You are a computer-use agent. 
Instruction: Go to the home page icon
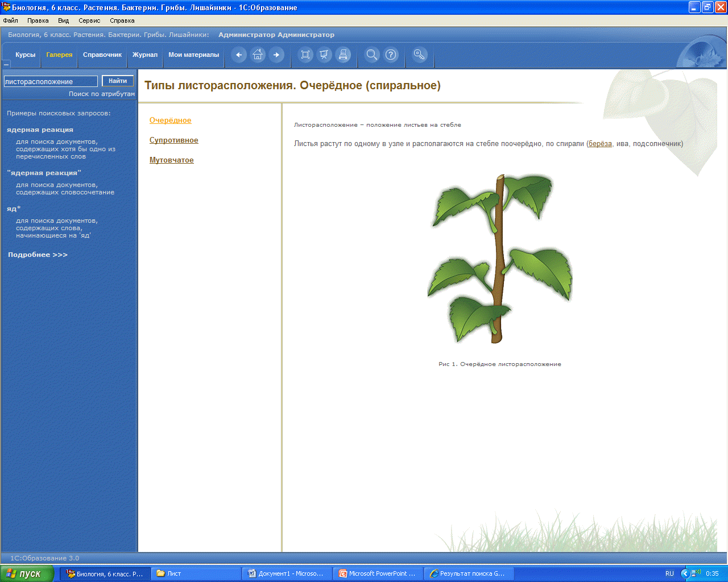point(258,55)
